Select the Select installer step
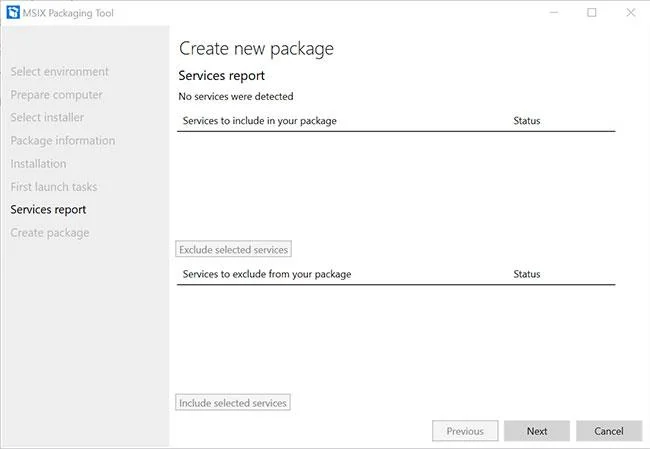This screenshot has width=650, height=449. pyautogui.click(x=47, y=117)
